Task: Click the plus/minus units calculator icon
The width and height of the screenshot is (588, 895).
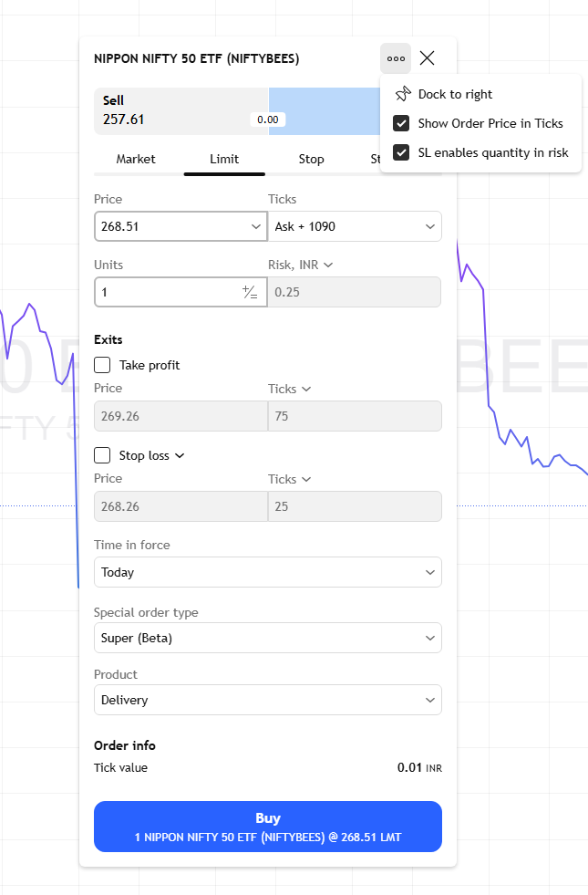Action: 250,292
